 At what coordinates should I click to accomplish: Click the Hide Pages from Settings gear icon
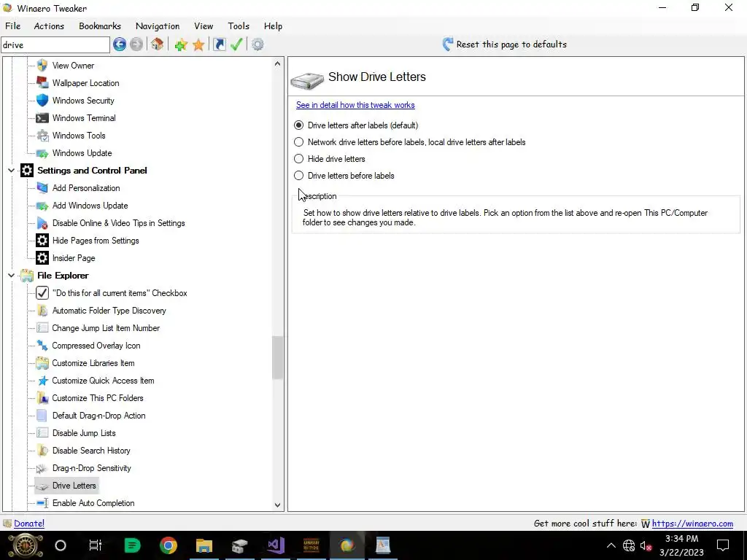[42, 241]
